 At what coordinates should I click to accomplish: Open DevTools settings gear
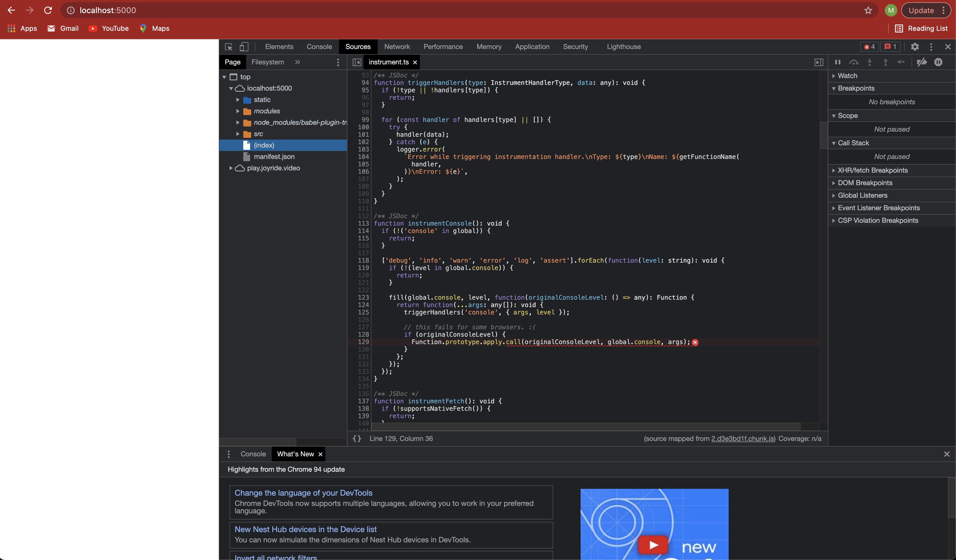915,47
